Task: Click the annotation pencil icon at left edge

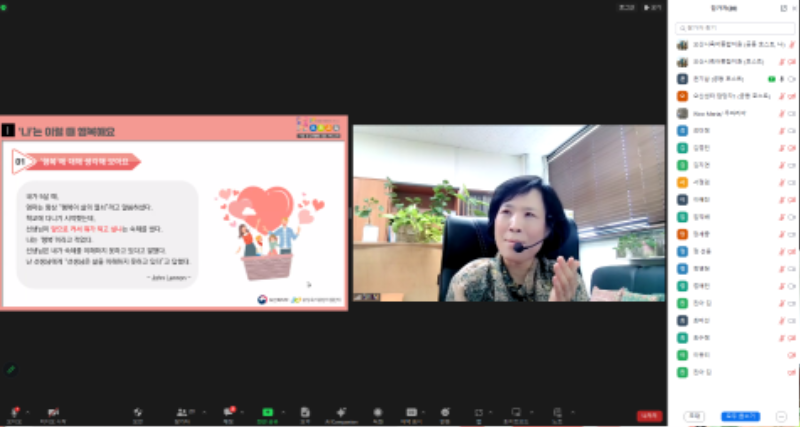Action: pyautogui.click(x=11, y=370)
